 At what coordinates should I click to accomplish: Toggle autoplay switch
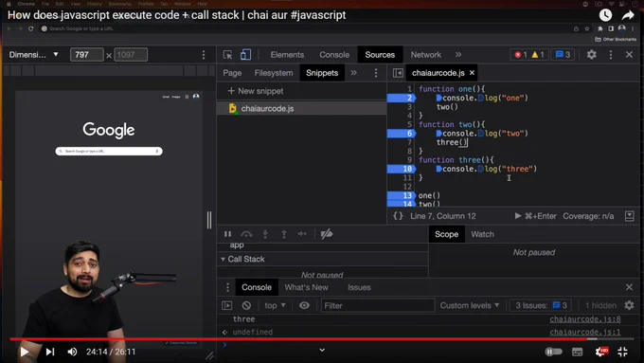click(x=553, y=352)
